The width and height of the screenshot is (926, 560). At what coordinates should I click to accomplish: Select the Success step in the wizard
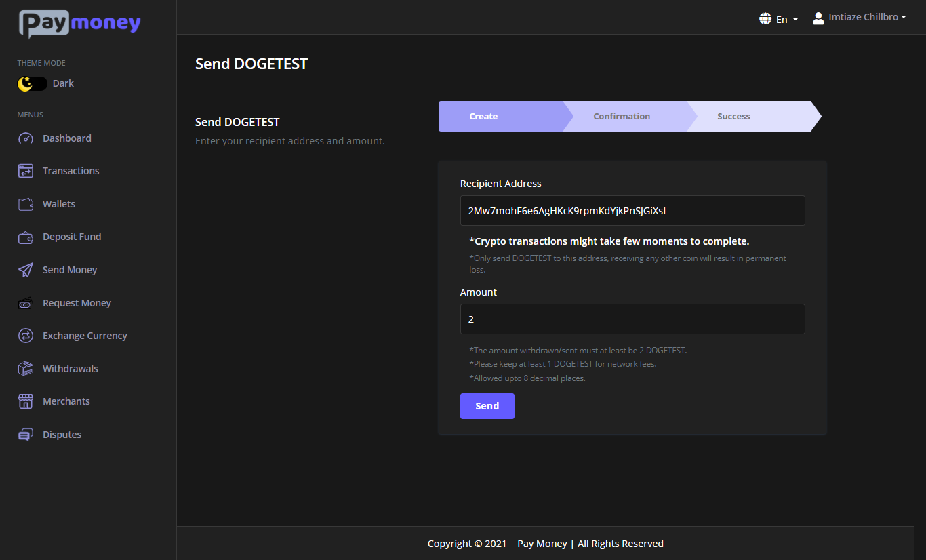[733, 116]
